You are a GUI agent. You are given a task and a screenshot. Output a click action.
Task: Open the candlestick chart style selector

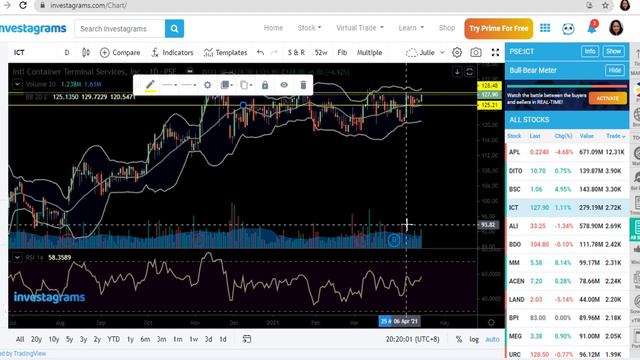pos(86,53)
